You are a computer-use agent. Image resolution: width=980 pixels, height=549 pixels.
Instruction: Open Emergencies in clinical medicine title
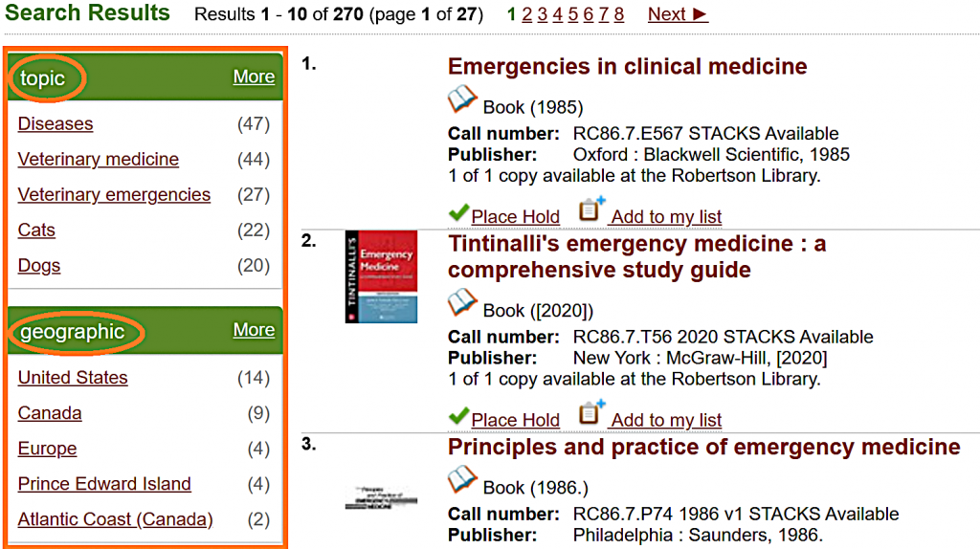(x=627, y=67)
